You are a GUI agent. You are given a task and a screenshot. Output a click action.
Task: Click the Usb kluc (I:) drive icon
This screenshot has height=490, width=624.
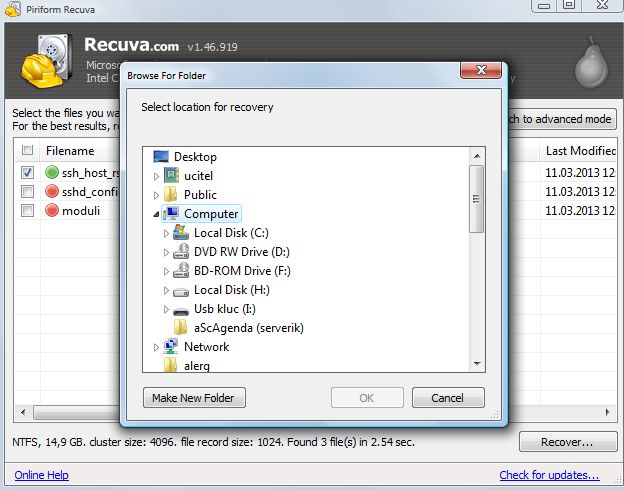click(181, 311)
